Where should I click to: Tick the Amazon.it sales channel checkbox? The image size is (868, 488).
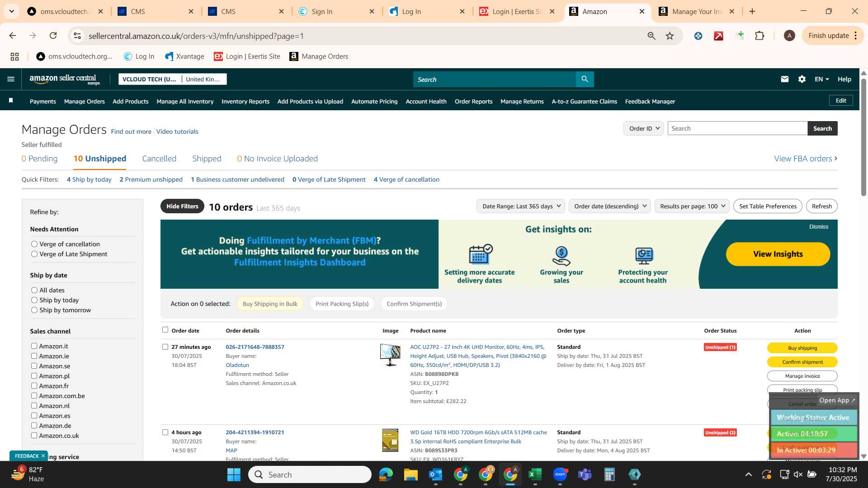(x=34, y=346)
